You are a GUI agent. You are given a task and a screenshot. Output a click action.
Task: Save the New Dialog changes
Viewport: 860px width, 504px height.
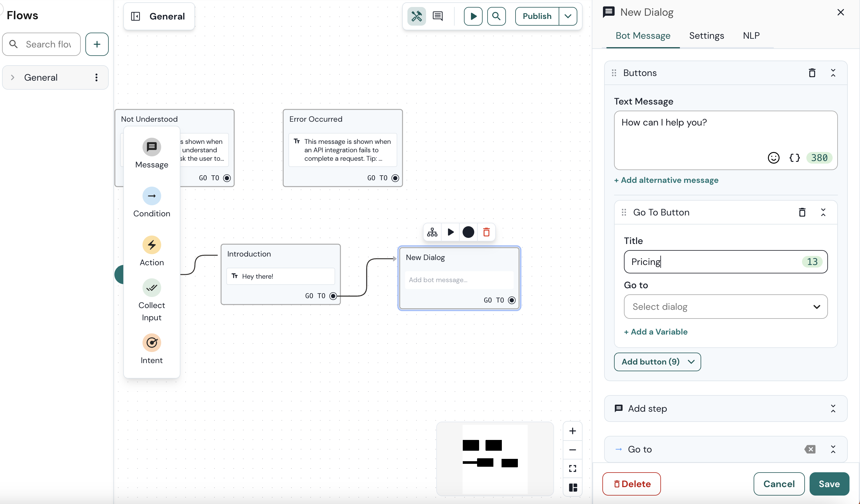tap(829, 484)
